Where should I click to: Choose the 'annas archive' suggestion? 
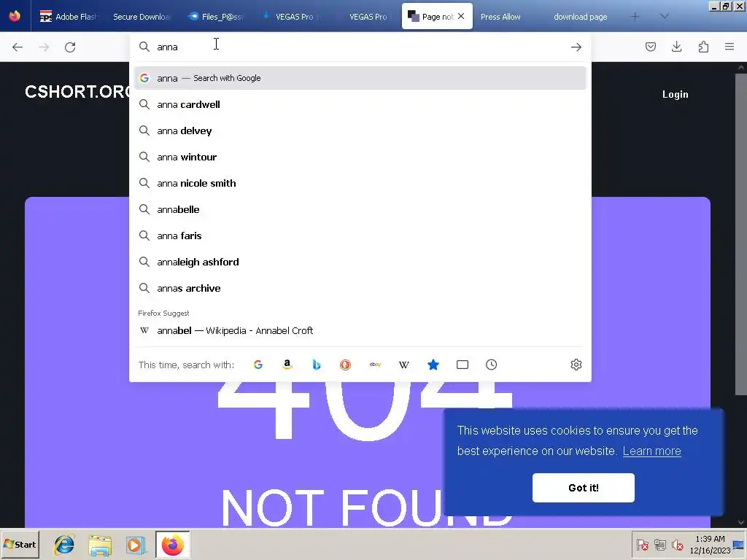(x=360, y=288)
